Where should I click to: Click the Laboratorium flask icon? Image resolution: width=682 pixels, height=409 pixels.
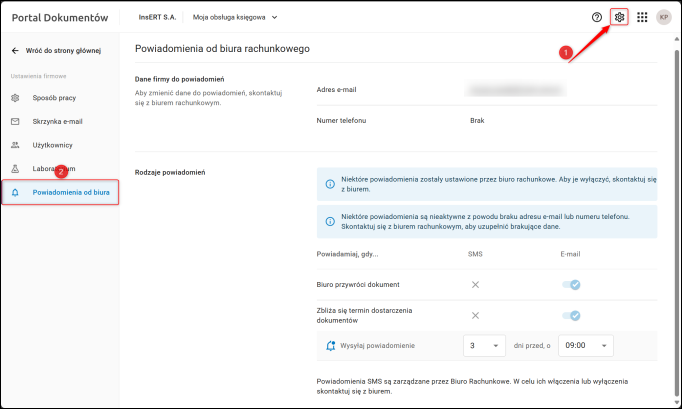[15, 169]
